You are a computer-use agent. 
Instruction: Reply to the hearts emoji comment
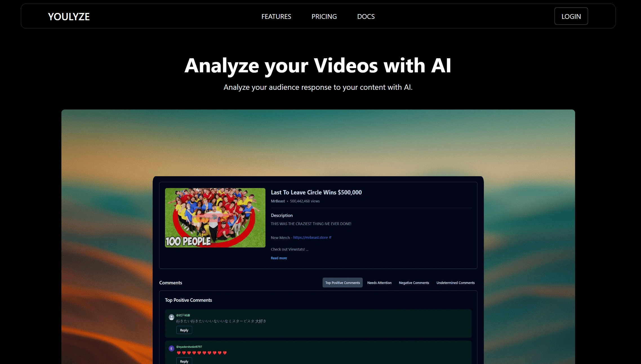coord(184,361)
